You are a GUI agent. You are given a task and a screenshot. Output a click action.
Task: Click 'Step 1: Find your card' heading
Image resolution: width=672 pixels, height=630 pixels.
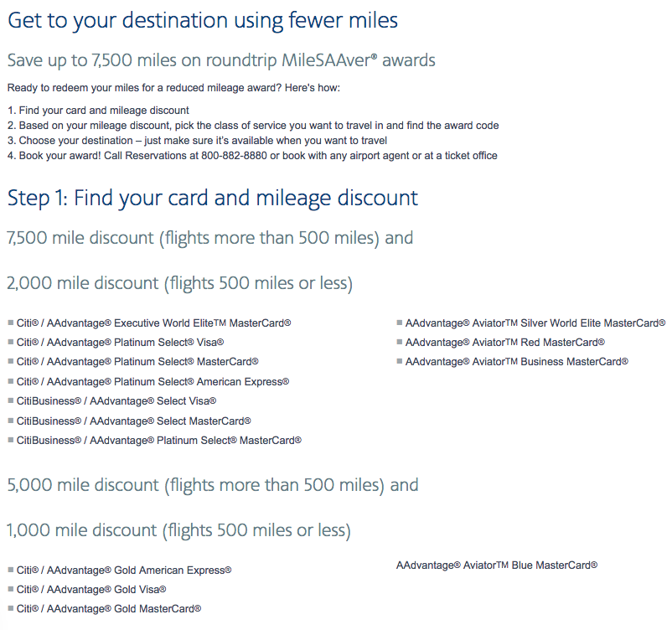(x=213, y=199)
